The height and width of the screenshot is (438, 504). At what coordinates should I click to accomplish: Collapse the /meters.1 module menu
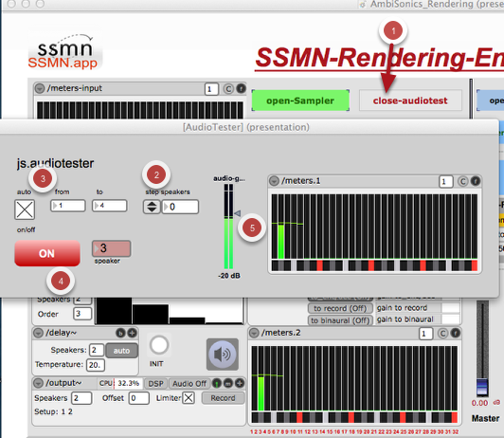click(274, 181)
